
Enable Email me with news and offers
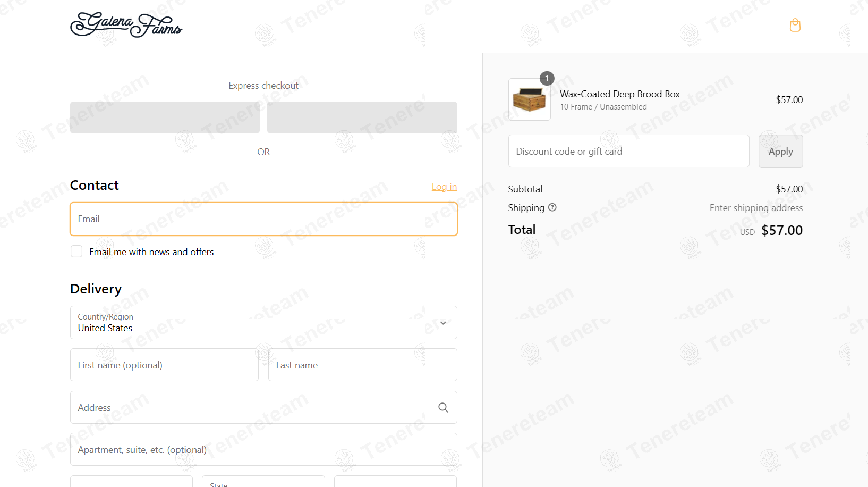[76, 251]
